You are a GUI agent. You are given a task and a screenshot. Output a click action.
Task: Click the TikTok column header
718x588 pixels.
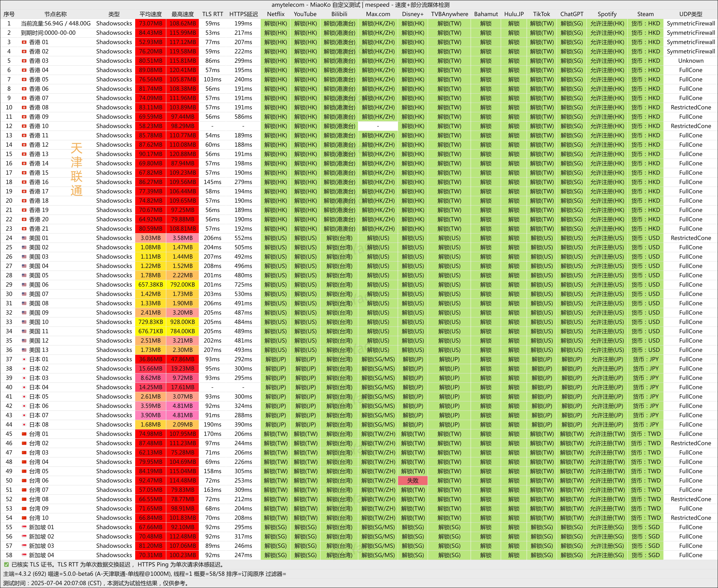point(541,14)
